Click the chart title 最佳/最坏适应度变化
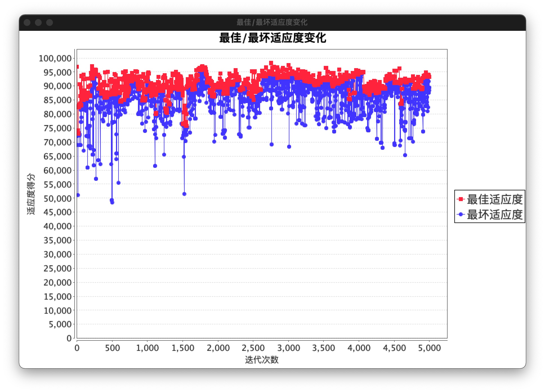 pos(272,38)
